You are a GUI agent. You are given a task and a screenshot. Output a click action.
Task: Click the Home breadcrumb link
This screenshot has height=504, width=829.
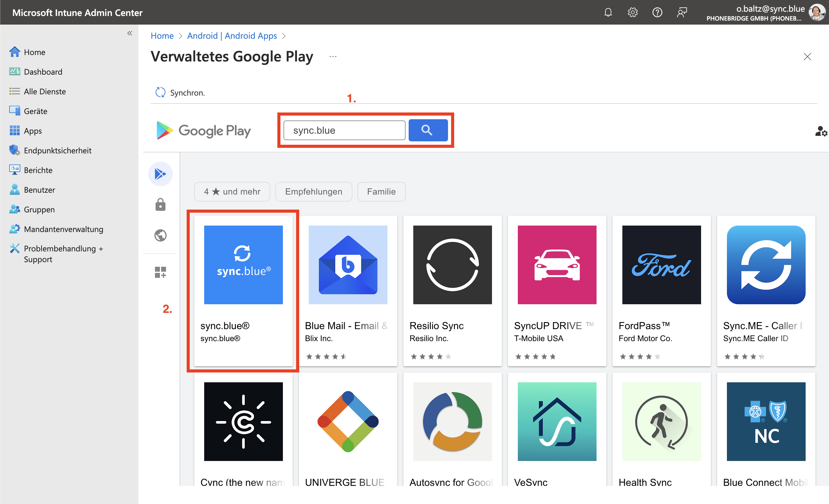pyautogui.click(x=162, y=36)
